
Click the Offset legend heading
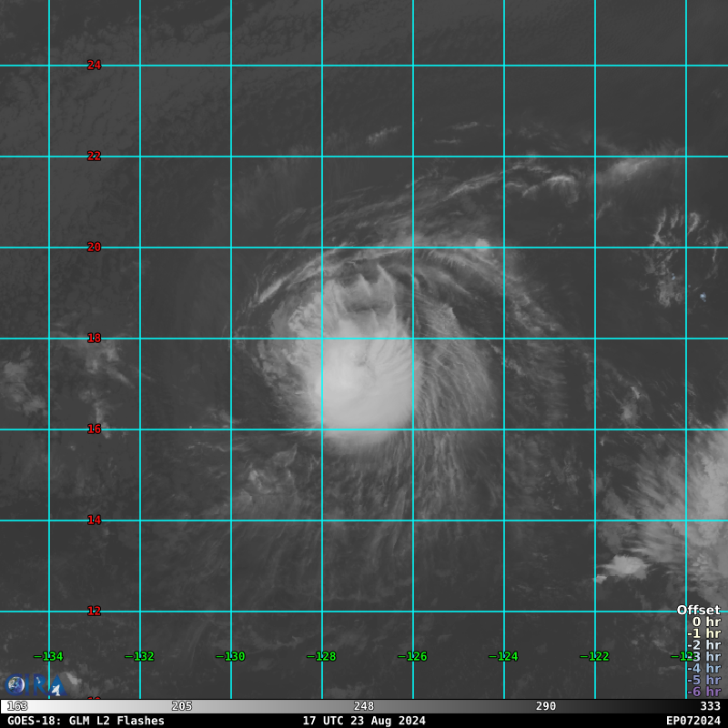[x=698, y=611]
